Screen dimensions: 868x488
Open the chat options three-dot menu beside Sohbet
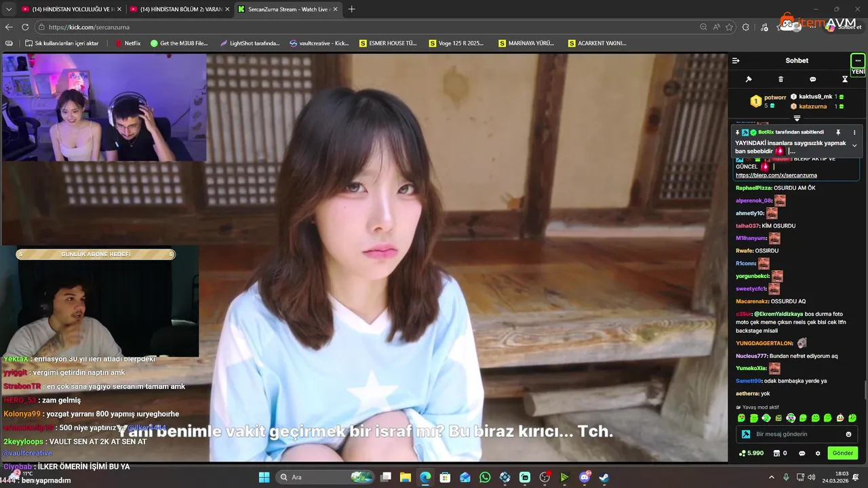point(858,60)
